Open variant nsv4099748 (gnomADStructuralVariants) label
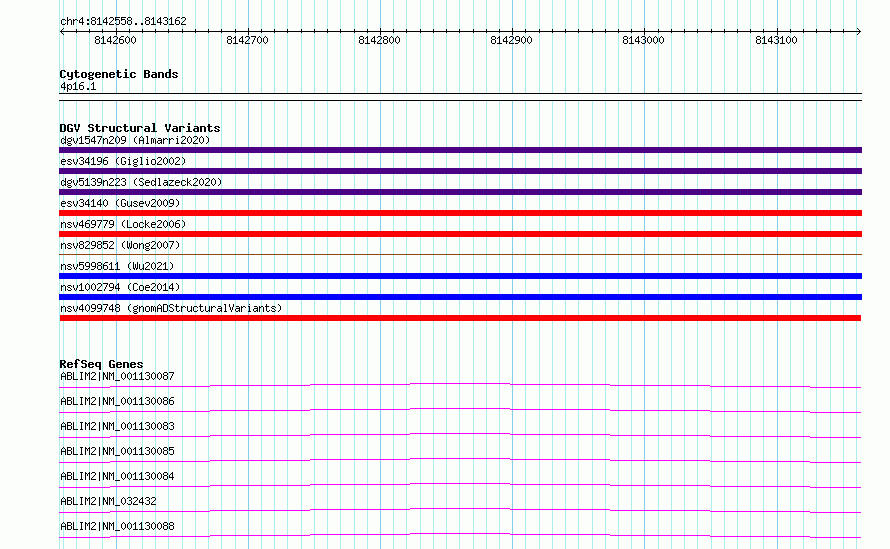Image resolution: width=890 pixels, height=549 pixels. click(171, 308)
